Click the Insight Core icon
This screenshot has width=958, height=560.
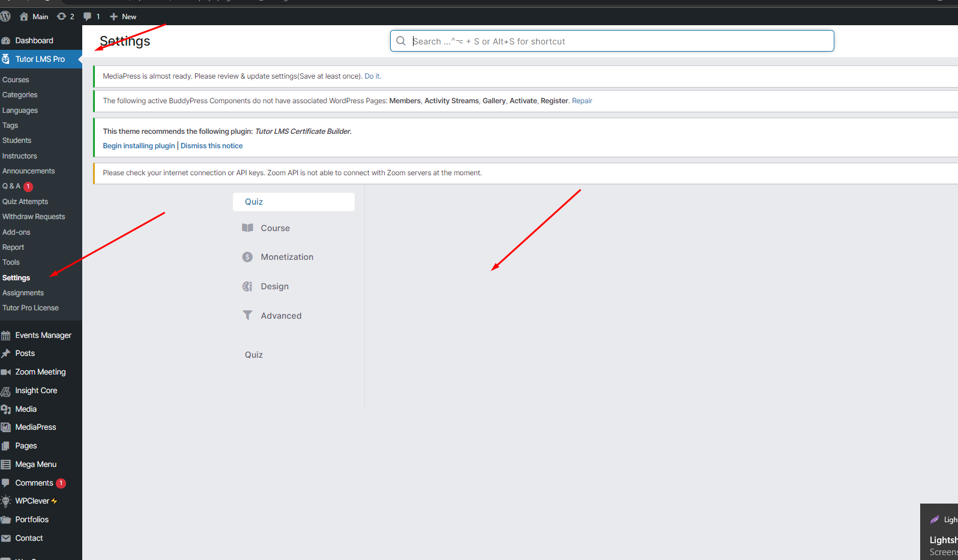(x=6, y=391)
